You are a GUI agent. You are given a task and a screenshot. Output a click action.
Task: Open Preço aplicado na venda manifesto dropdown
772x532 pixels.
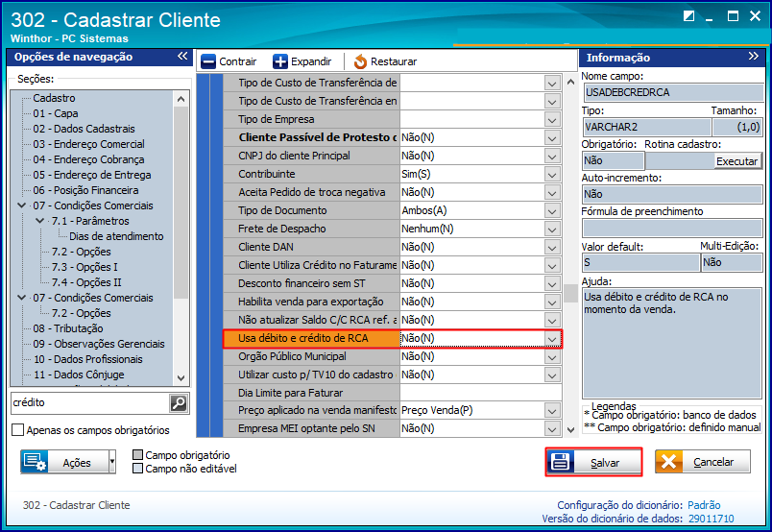[552, 411]
